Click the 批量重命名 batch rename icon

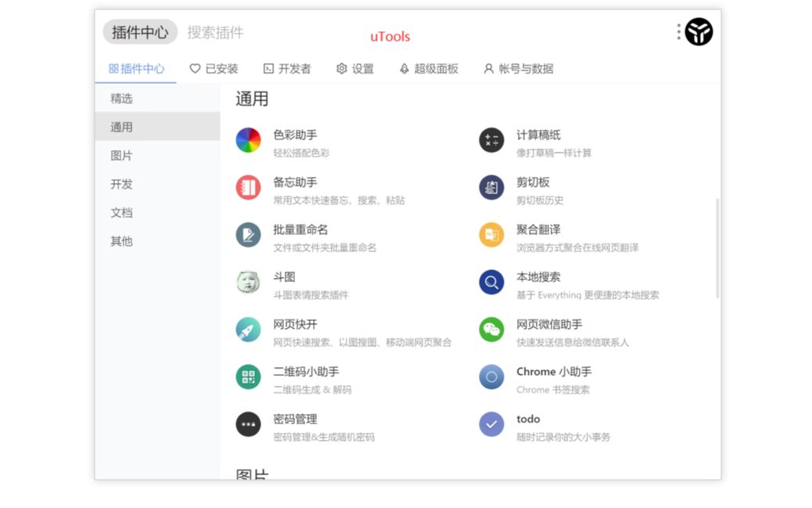tap(247, 236)
